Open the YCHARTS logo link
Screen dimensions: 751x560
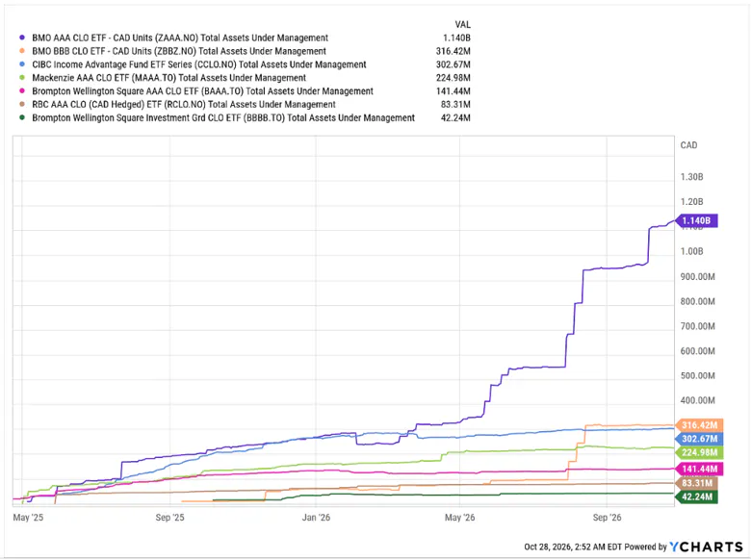[x=706, y=547]
